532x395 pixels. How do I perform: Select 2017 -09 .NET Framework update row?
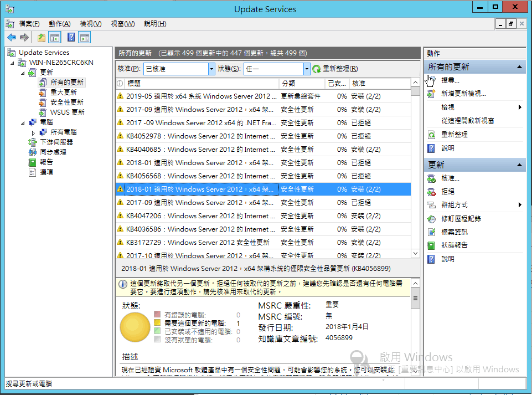(x=263, y=123)
